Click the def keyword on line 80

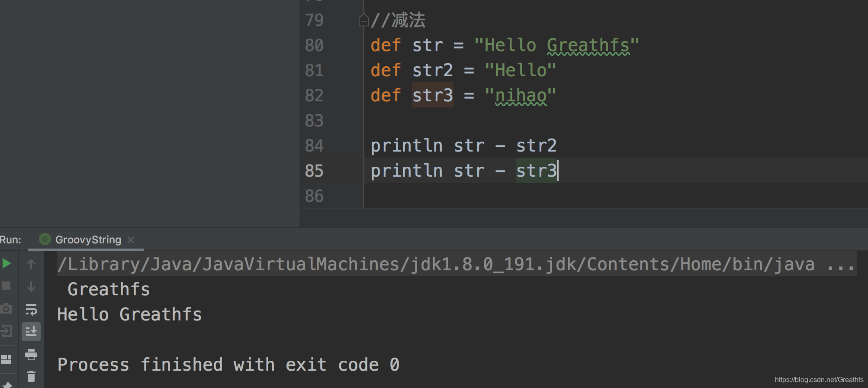click(386, 45)
